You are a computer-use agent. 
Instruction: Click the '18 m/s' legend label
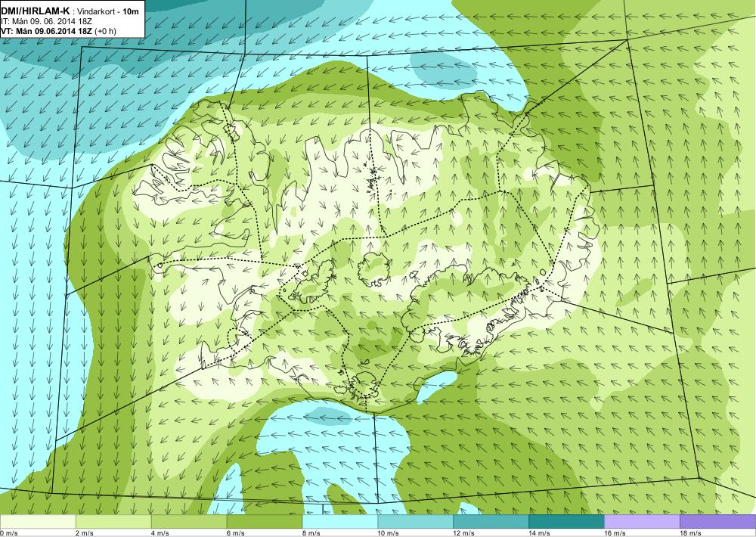(x=690, y=533)
